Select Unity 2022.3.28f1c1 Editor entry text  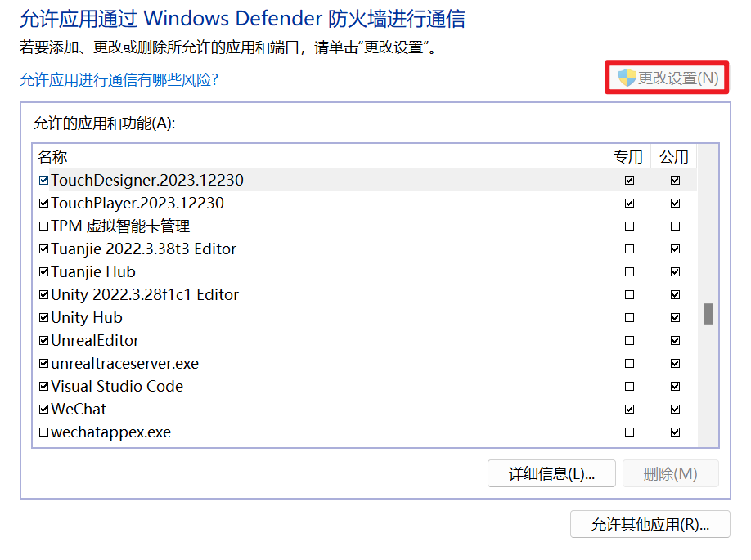[x=145, y=295]
